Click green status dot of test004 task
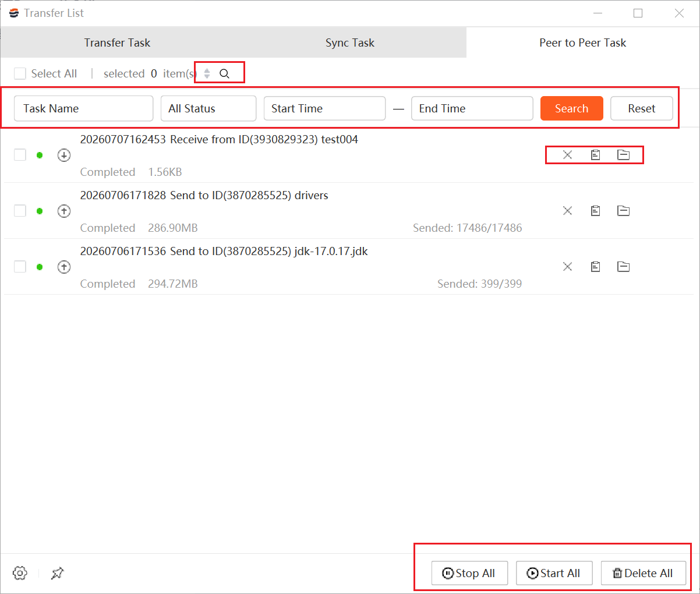 pyautogui.click(x=40, y=155)
